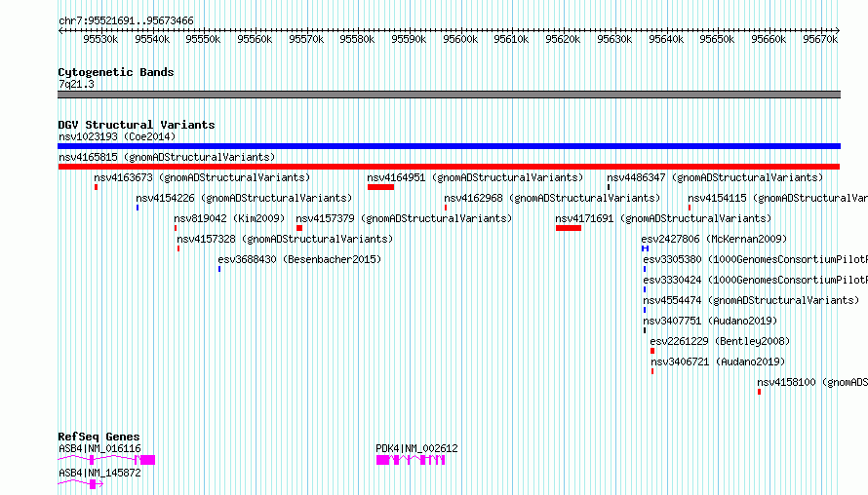868x495 pixels.
Task: Click the chr7:95521691..95673466 coordinates
Action: pos(126,21)
